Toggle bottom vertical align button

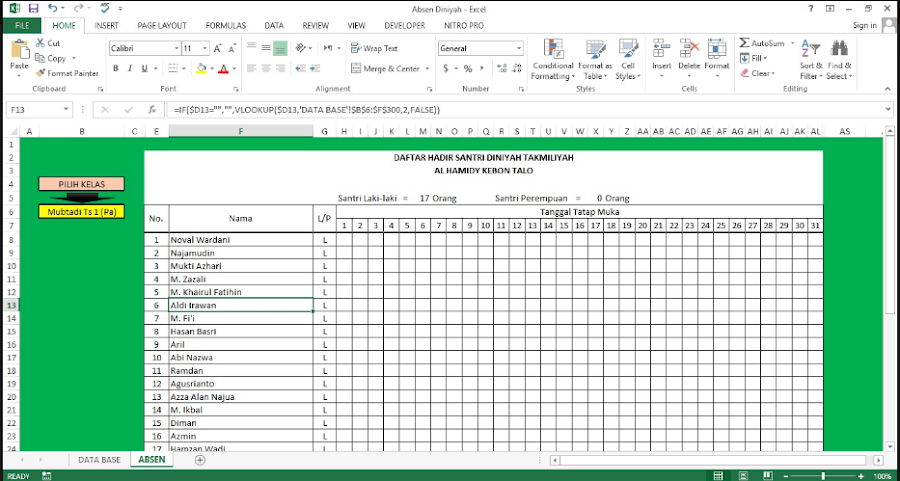point(280,48)
